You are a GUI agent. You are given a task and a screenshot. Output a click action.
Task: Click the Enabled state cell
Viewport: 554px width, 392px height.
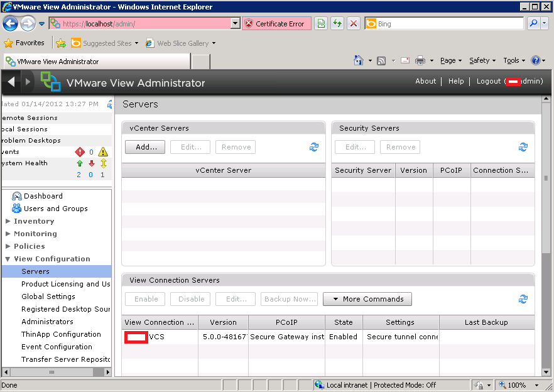(343, 337)
